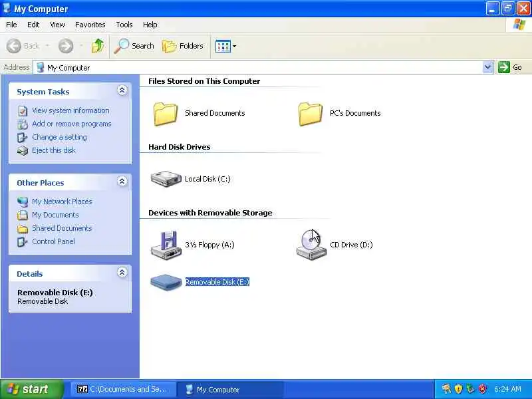Select the Local Disk (C:) drive icon
Screen dimensions: 532x399
[166, 179]
